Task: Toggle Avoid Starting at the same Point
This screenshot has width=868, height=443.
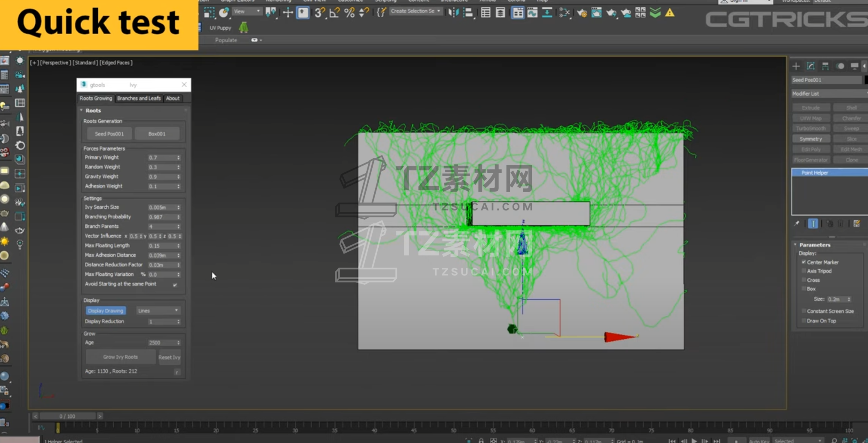Action: 175,284
